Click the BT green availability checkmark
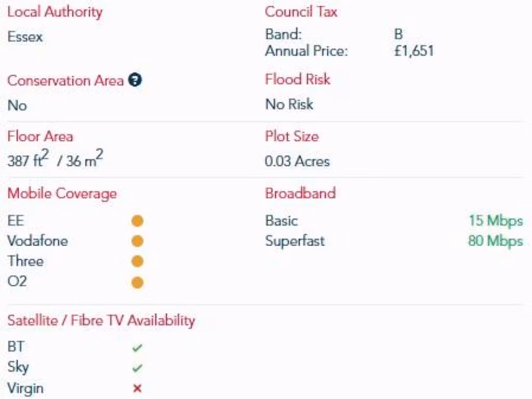This screenshot has width=532, height=399. (137, 348)
